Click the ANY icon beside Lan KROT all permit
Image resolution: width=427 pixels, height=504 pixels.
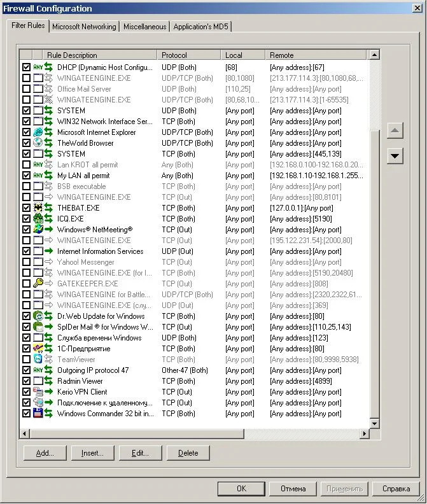pos(38,165)
